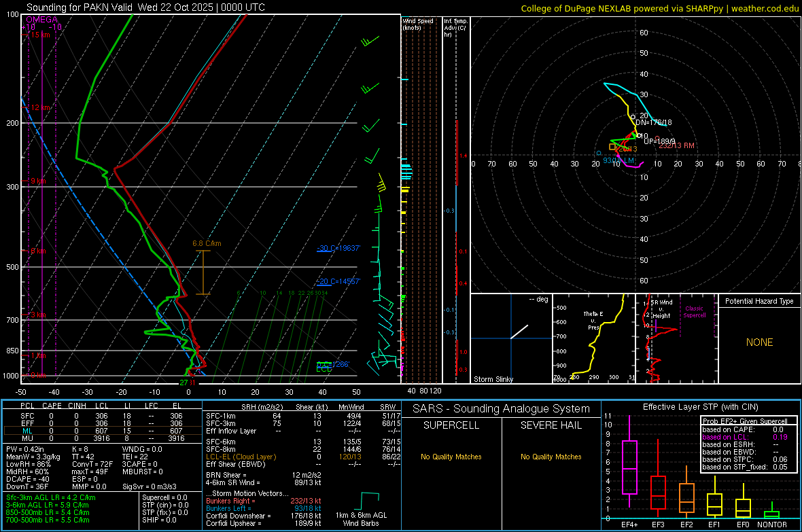This screenshot has height=532, width=802.
Task: Click the 'Sfc-3km AGL LR = 4.2 C/km' line
Action: click(51, 497)
